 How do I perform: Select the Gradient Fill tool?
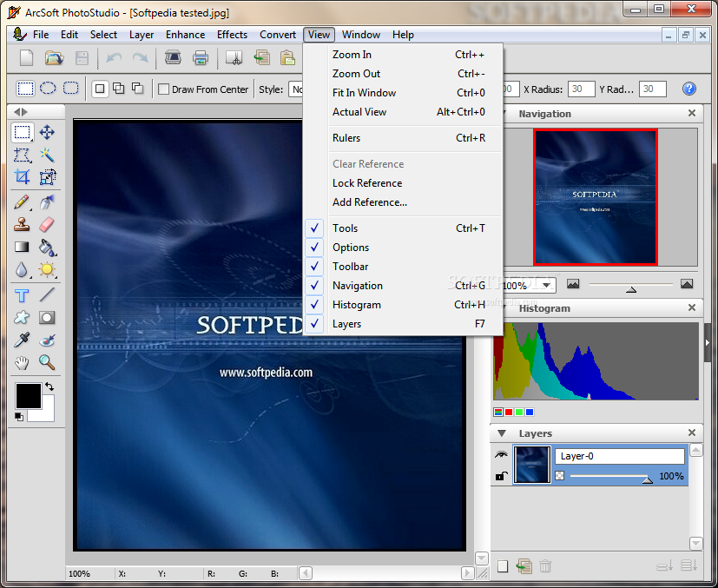click(22, 248)
